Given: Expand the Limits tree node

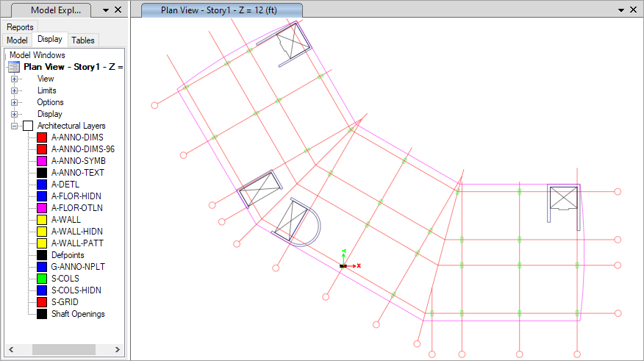Looking at the screenshot, I should (x=14, y=90).
